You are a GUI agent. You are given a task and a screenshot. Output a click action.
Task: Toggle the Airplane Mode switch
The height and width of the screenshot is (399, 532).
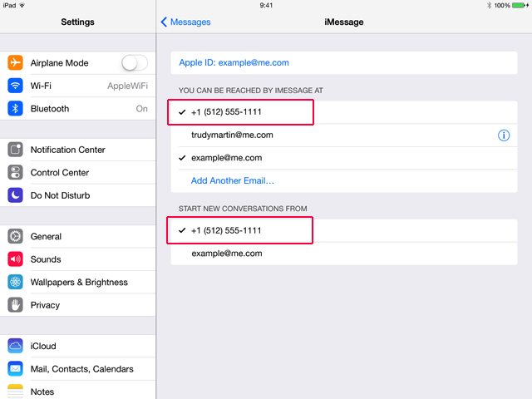(134, 63)
